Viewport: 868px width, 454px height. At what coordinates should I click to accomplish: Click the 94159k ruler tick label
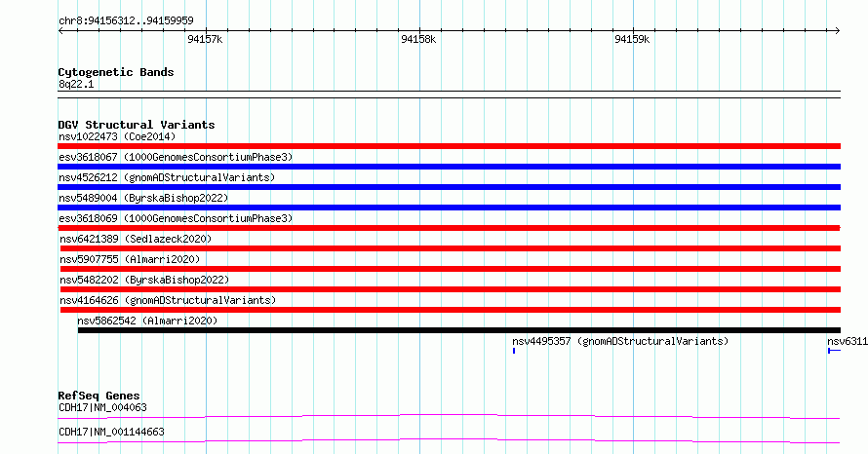pyautogui.click(x=632, y=39)
